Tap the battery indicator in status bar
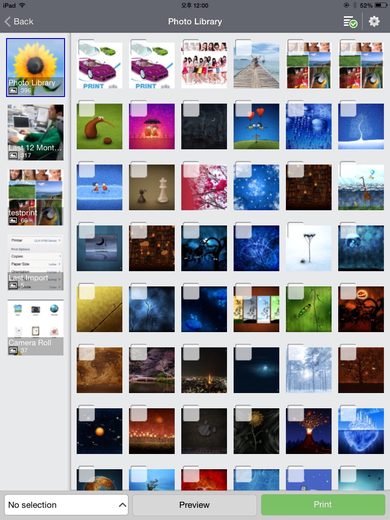 pyautogui.click(x=381, y=5)
